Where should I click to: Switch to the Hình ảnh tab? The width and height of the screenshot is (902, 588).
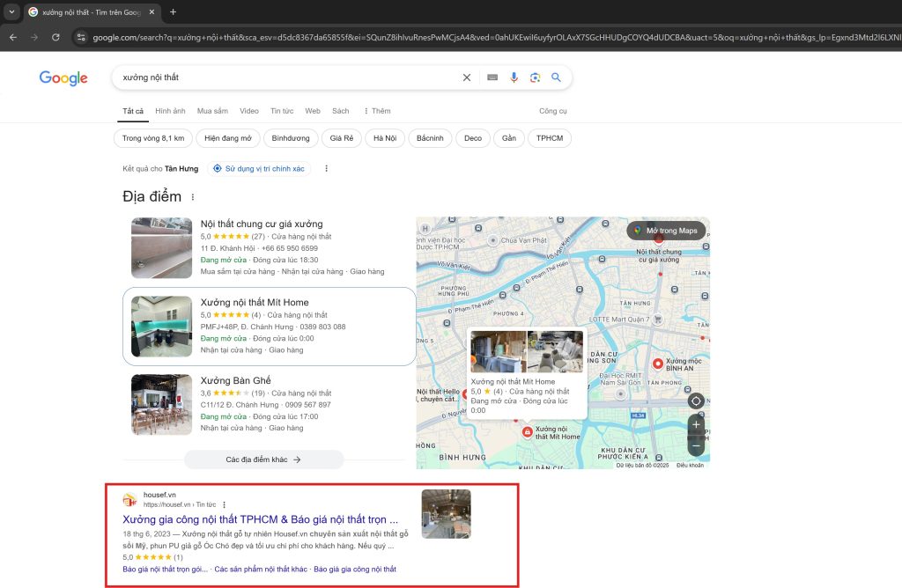[x=170, y=111]
